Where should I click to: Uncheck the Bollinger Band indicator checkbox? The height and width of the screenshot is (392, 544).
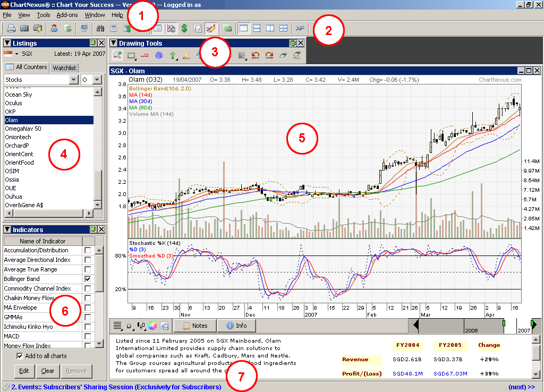click(88, 279)
